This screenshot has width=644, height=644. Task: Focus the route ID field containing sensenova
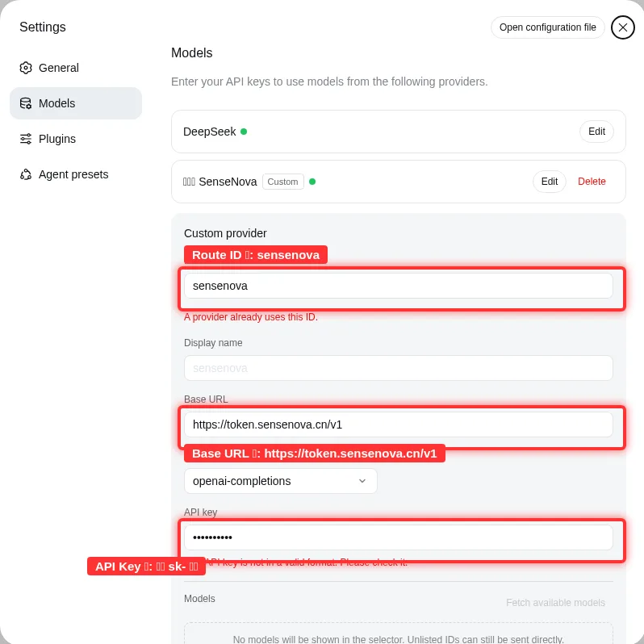pyautogui.click(x=399, y=286)
